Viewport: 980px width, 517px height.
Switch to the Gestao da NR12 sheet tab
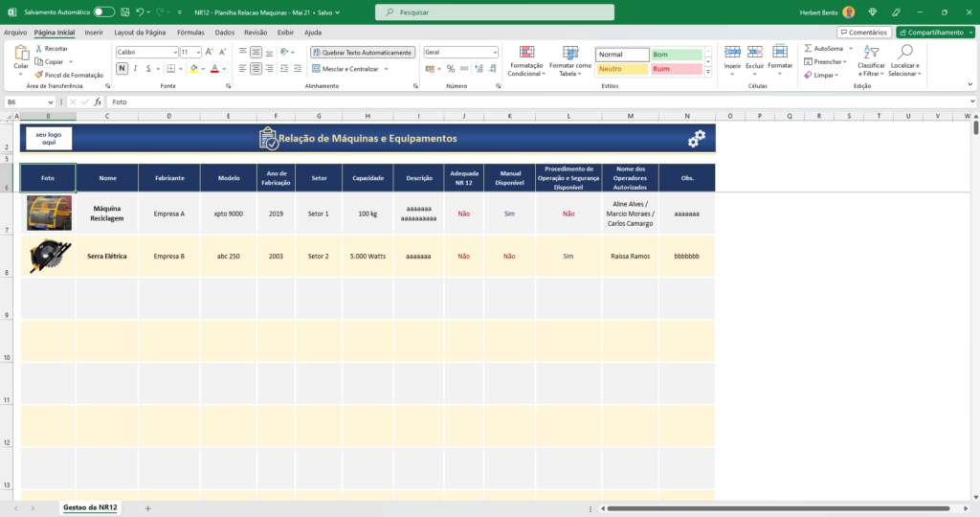[x=89, y=506]
